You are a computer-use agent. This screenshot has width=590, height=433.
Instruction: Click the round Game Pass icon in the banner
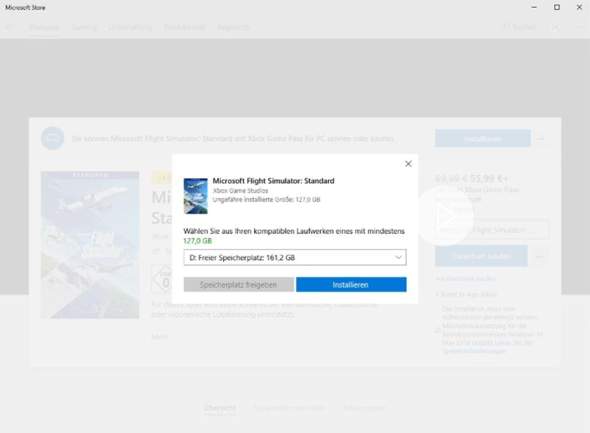(x=53, y=138)
